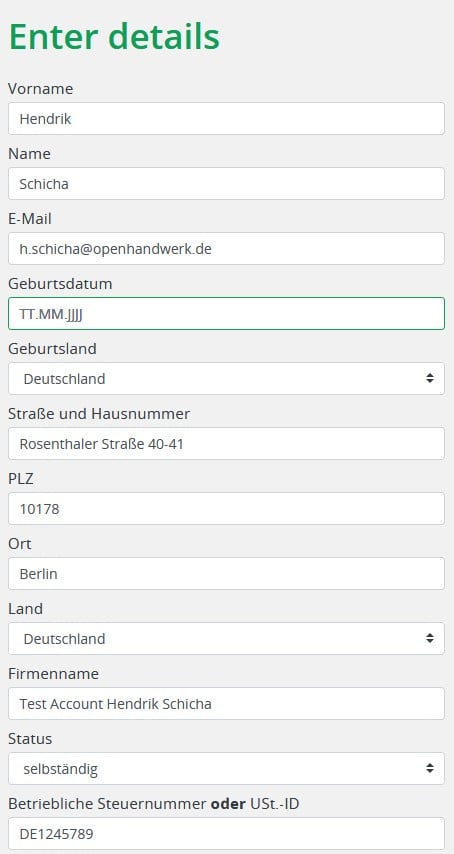This screenshot has width=454, height=854.
Task: Click the Steuernummer field with DE1245789
Action: [x=226, y=833]
